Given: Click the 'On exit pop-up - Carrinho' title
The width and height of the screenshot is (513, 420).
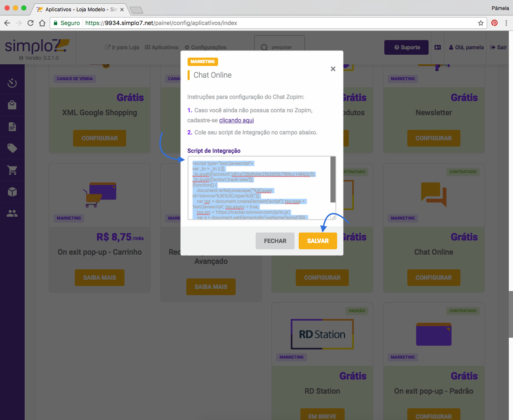Looking at the screenshot, I should (99, 252).
